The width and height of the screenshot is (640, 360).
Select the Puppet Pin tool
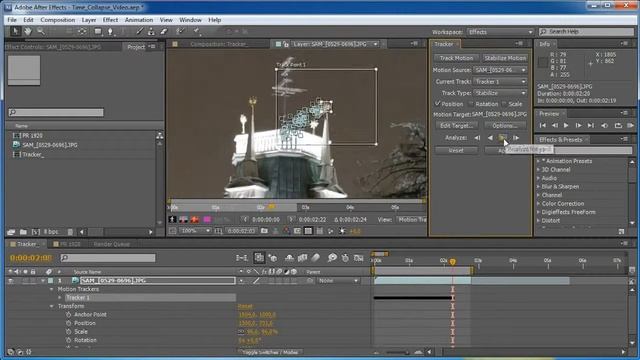point(196,31)
